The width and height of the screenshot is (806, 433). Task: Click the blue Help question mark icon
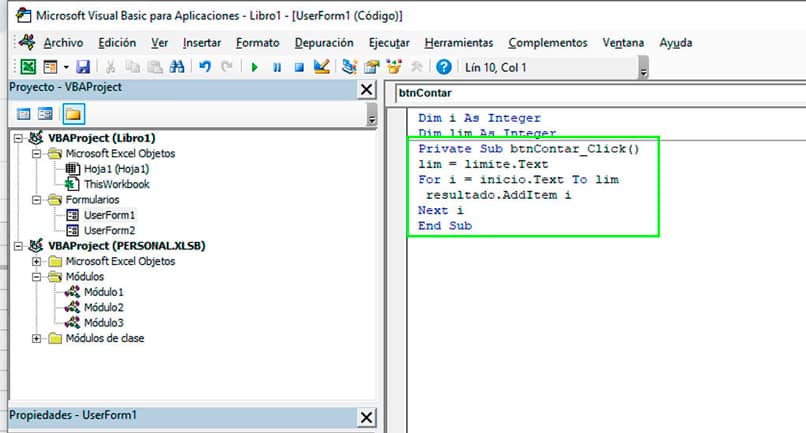click(x=444, y=67)
